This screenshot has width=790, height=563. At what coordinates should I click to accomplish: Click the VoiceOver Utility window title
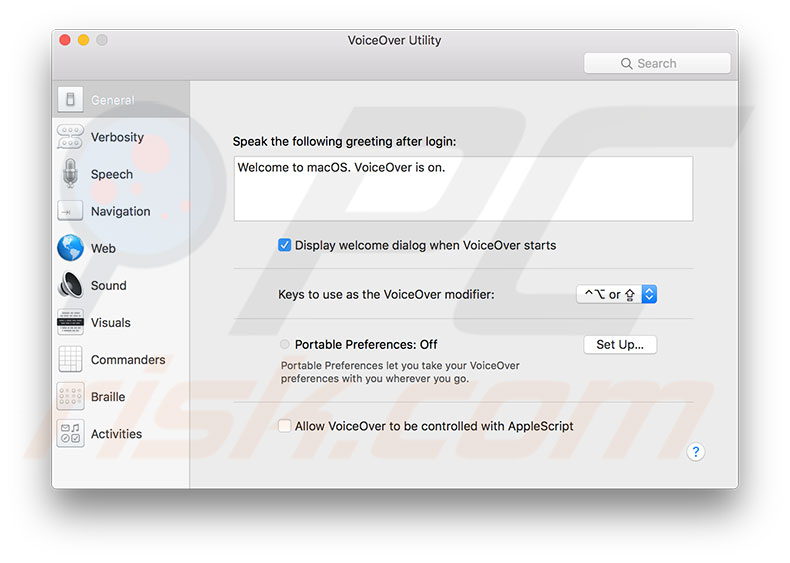[x=394, y=40]
